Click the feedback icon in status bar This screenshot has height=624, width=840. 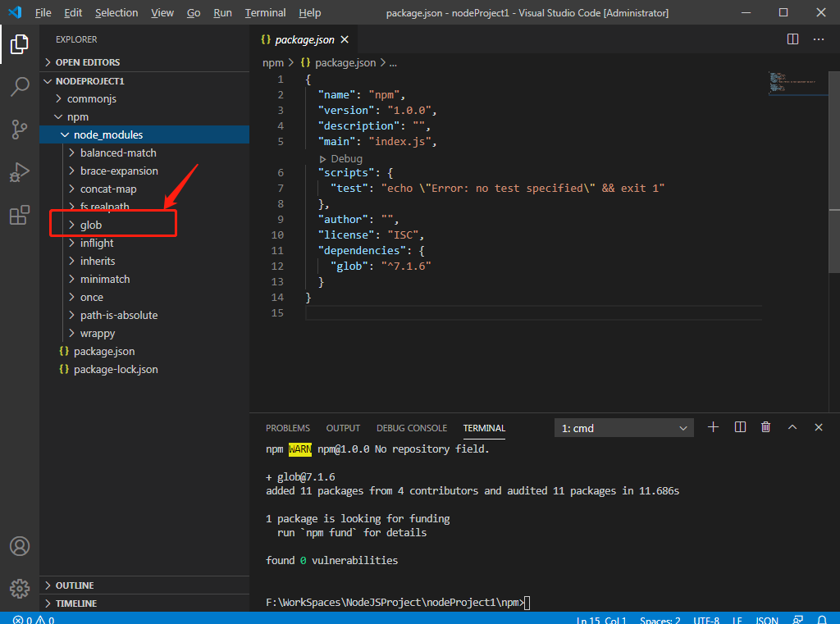point(797,620)
